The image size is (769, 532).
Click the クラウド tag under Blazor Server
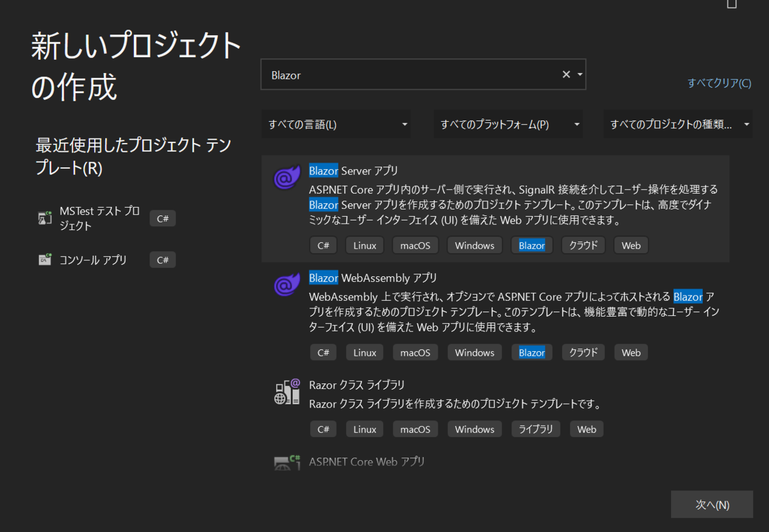(583, 245)
